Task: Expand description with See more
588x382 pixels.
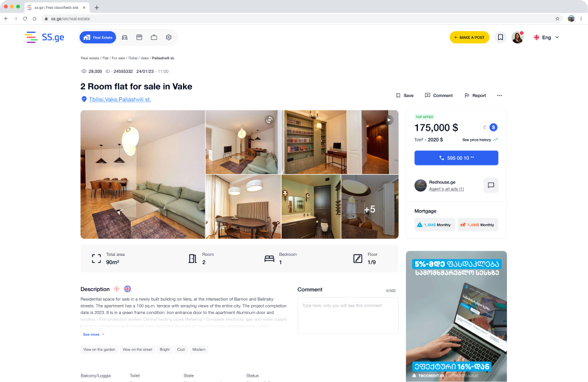Action: pos(93,334)
